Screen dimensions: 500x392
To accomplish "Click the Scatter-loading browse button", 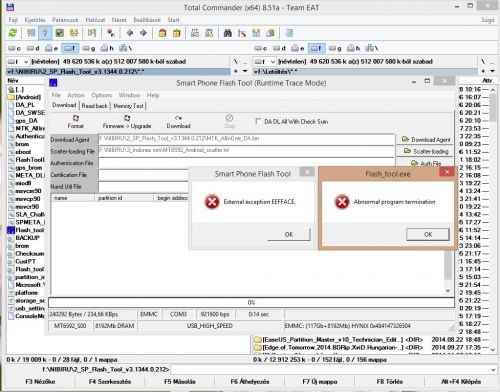I will [x=426, y=151].
